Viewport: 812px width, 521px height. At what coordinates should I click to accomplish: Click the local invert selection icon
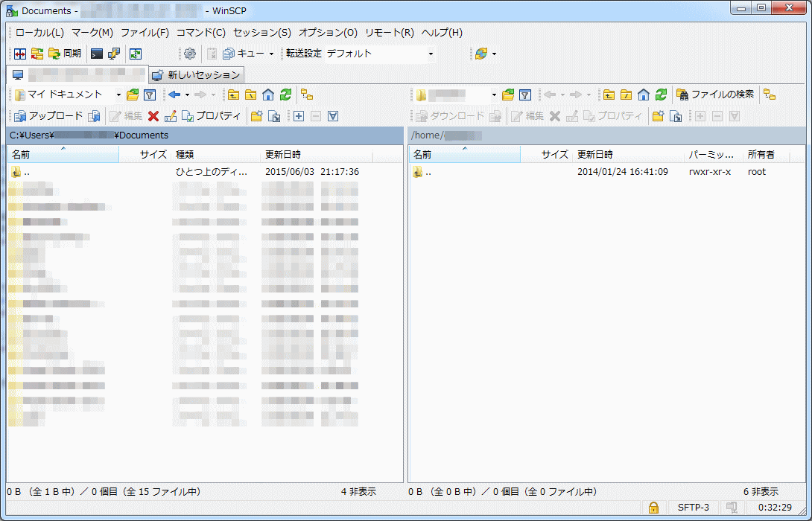(x=333, y=116)
